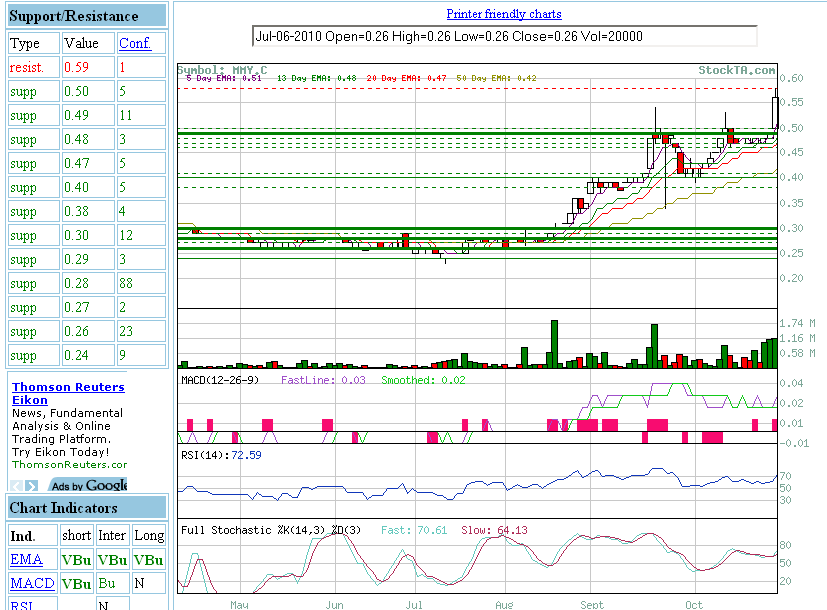Show the previous ad with left arrow
The image size is (827, 610).
[x=16, y=486]
